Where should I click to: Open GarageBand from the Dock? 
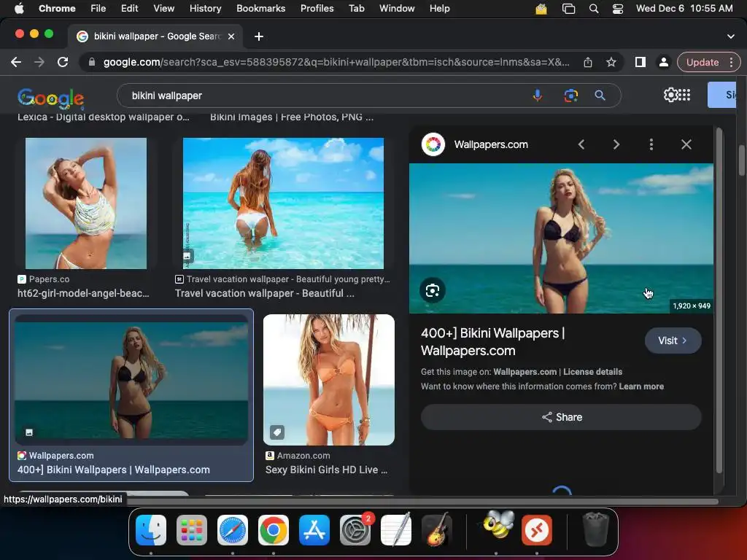tap(437, 530)
